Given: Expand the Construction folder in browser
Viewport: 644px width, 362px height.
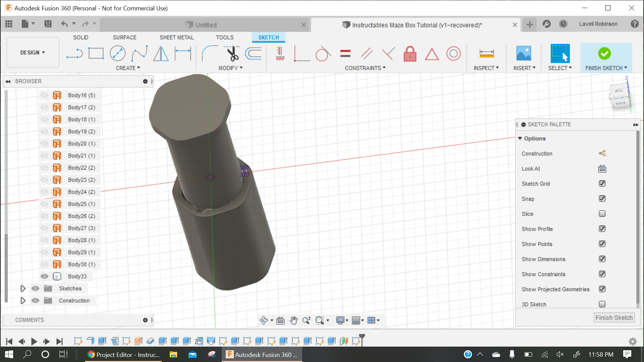Looking at the screenshot, I should (x=23, y=300).
